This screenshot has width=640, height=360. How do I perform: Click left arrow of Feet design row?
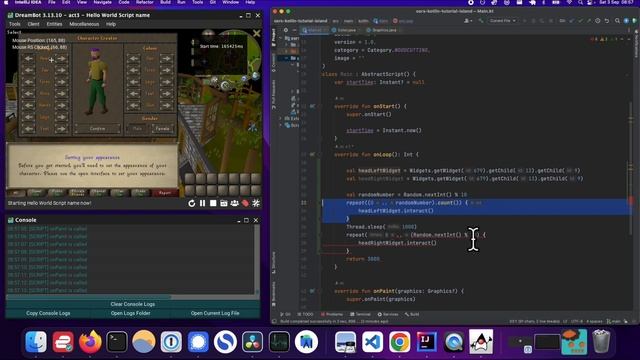tap(28, 129)
